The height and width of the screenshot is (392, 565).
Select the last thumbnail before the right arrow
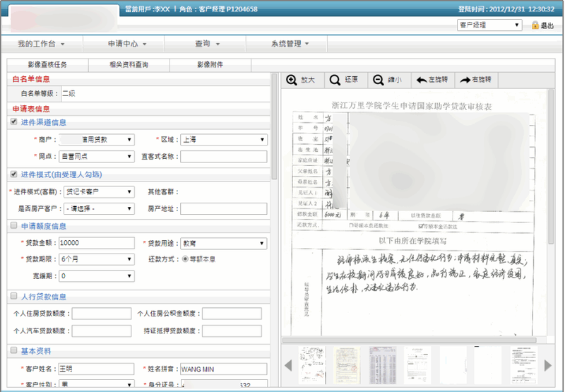coord(523,365)
